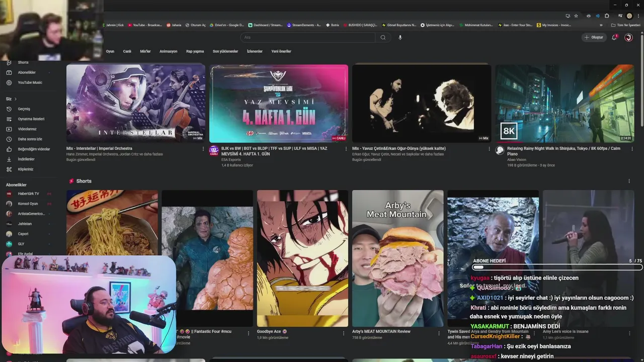Open options for Arby's MEAT MOUNTAIN Review short

click(439, 333)
